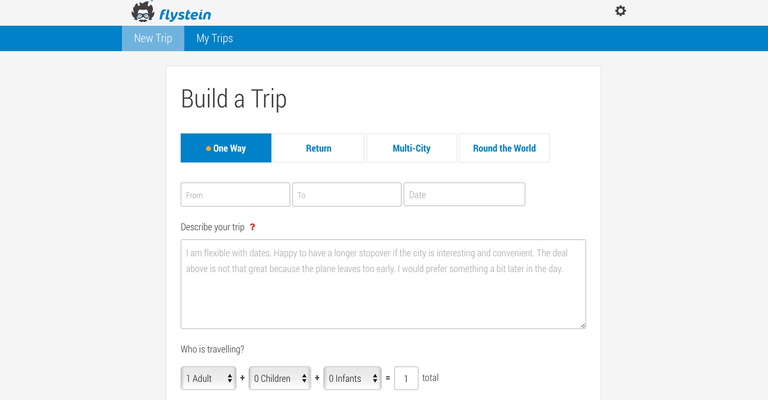Select the One Way trip type

click(x=226, y=148)
